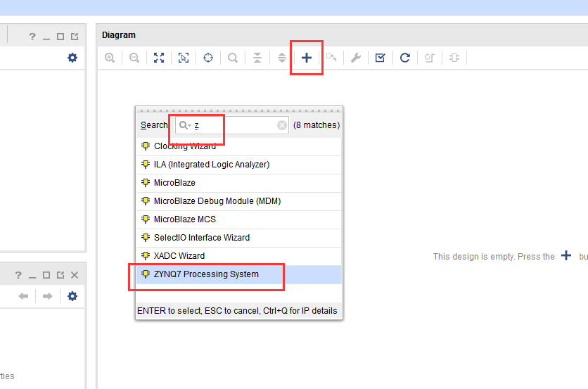Click the Add Module chip icon
588x389 pixels.
click(454, 58)
